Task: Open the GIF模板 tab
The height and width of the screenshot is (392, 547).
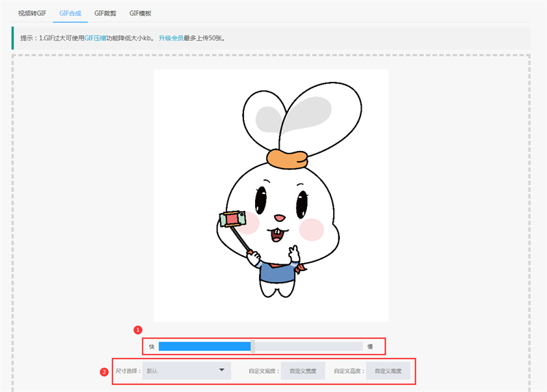Action: 140,13
